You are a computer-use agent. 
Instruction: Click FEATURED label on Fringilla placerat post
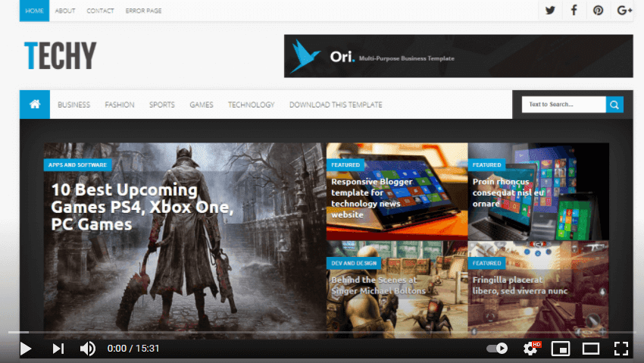pyautogui.click(x=486, y=263)
